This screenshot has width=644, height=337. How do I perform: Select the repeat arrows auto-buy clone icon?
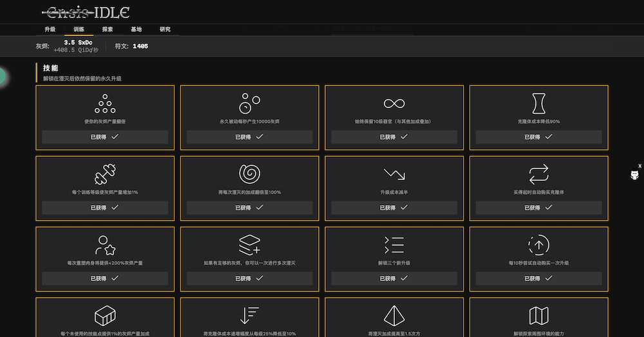pyautogui.click(x=538, y=174)
